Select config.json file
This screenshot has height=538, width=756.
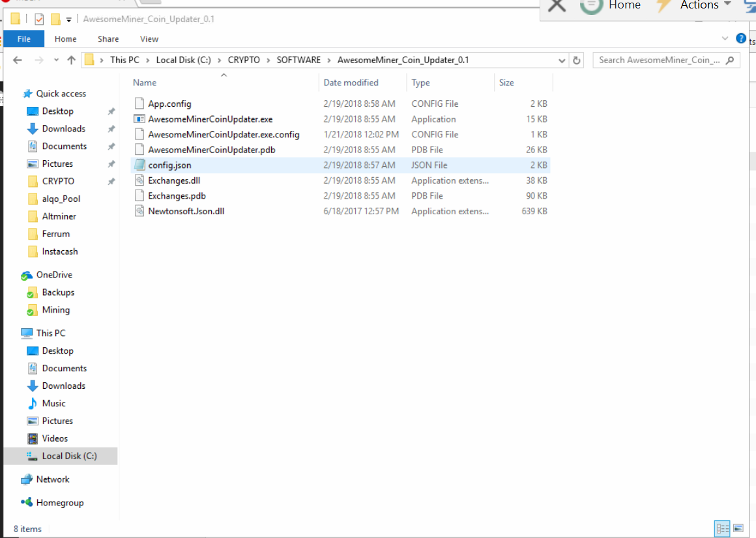(x=340, y=165)
